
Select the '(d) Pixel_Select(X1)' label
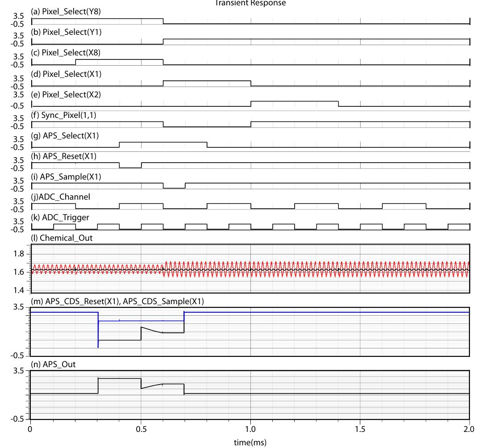coord(66,74)
